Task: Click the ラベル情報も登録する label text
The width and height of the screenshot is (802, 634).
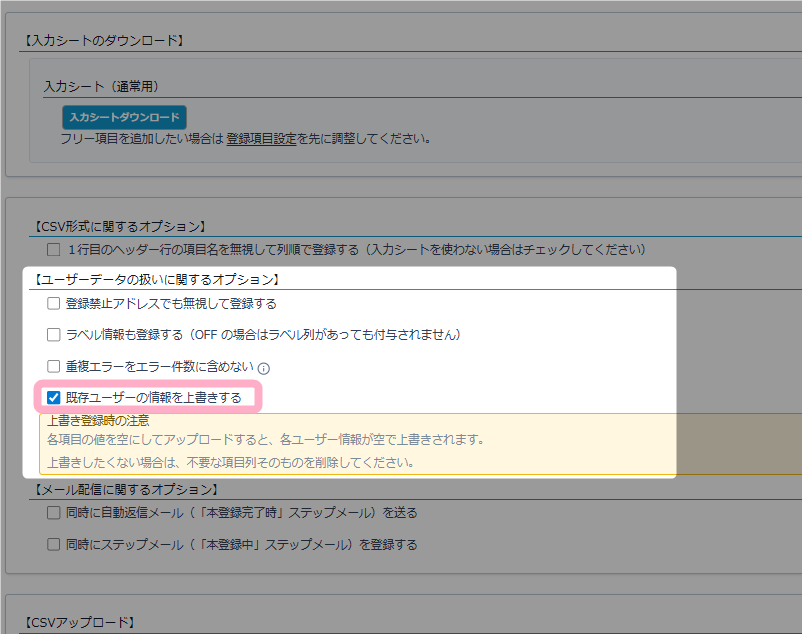Action: [x=262, y=334]
